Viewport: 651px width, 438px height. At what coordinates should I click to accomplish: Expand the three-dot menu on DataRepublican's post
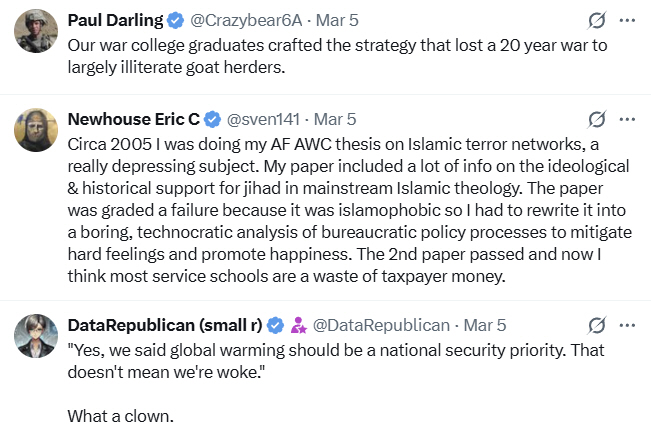(x=627, y=325)
